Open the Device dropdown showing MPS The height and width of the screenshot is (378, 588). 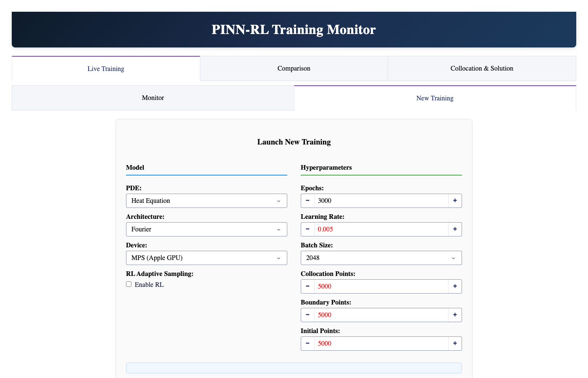point(207,258)
